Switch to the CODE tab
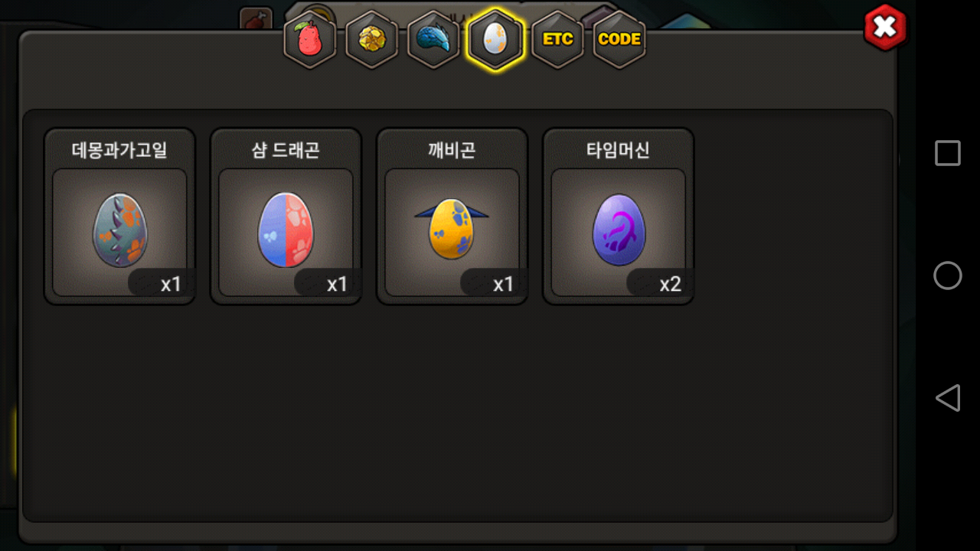 [x=619, y=40]
